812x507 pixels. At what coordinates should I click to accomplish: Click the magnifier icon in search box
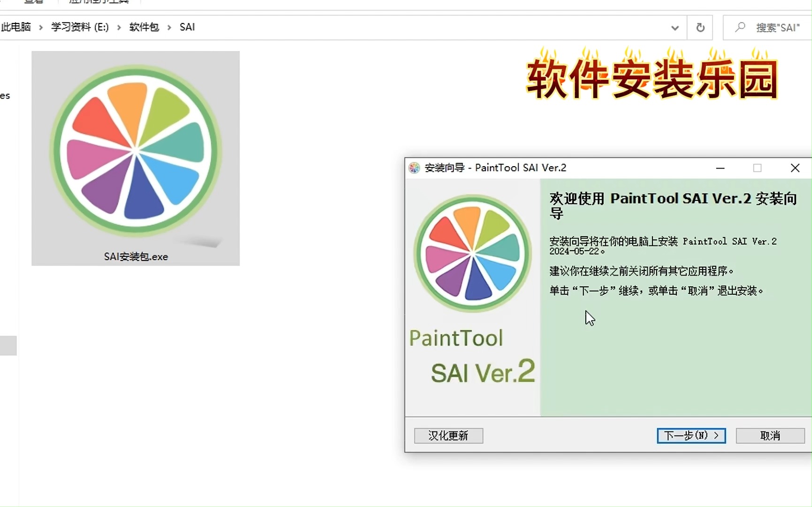pyautogui.click(x=740, y=28)
